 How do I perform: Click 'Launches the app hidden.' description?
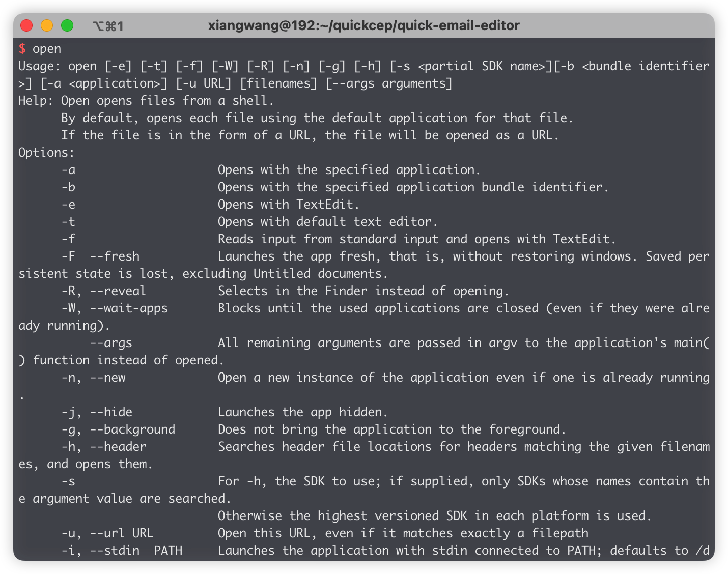[x=303, y=412]
